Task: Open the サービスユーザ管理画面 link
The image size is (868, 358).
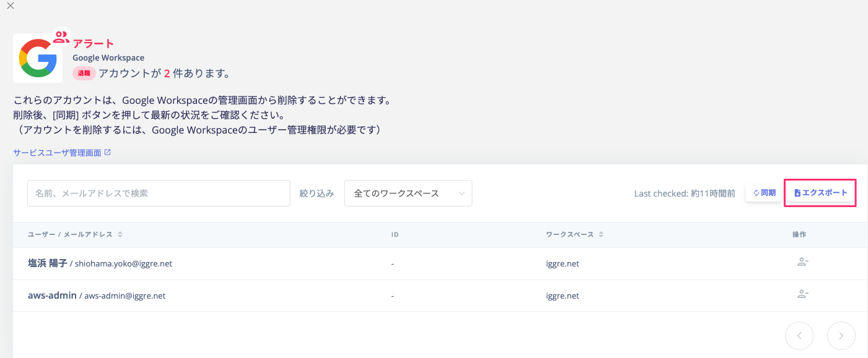Action: (x=62, y=152)
